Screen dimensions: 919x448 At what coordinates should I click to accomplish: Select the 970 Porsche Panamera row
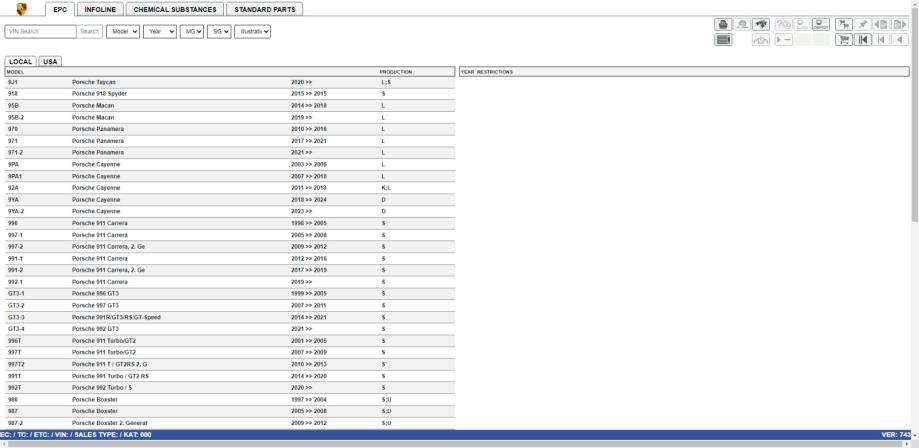point(230,130)
